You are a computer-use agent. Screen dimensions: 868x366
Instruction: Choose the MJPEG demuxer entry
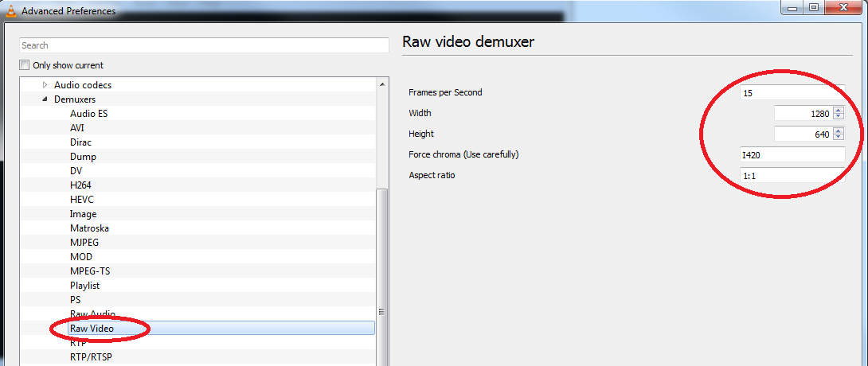tap(84, 243)
